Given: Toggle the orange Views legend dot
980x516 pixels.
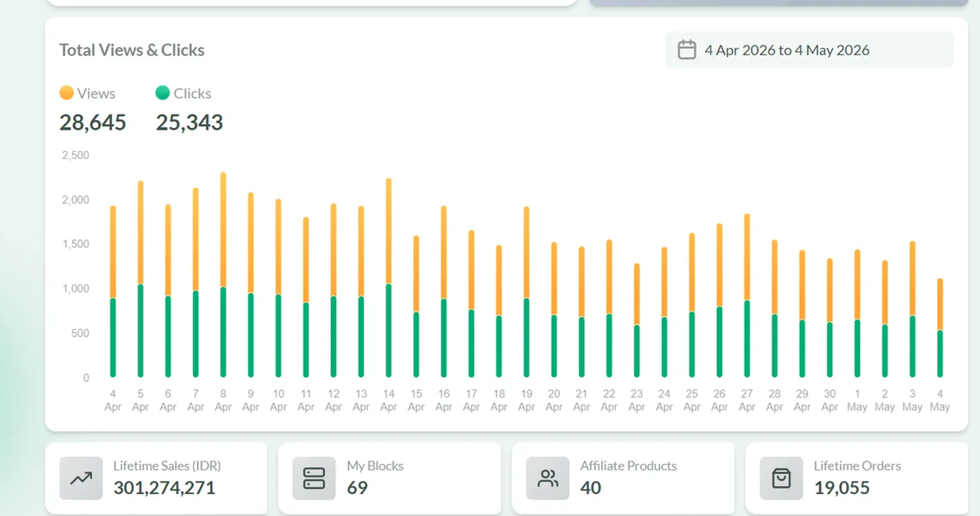Looking at the screenshot, I should (x=66, y=93).
